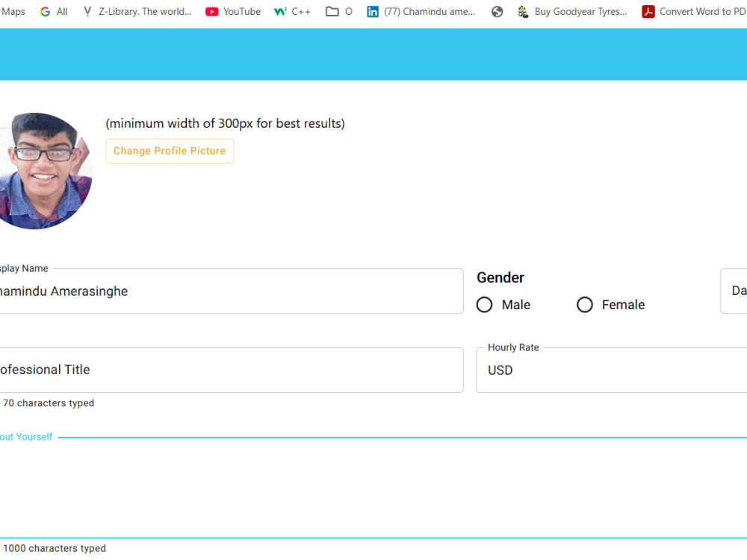Focus the Hourly Rate USD field
This screenshot has height=560, width=747.
[612, 370]
